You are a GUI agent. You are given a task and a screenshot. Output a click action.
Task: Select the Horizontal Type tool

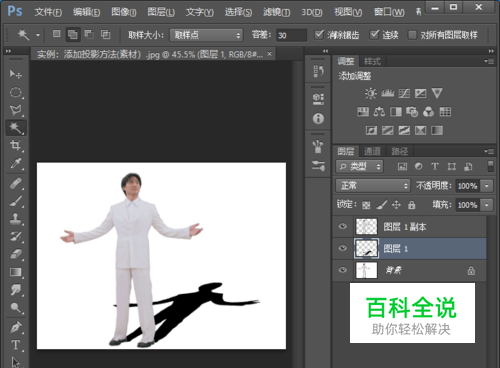[15, 345]
